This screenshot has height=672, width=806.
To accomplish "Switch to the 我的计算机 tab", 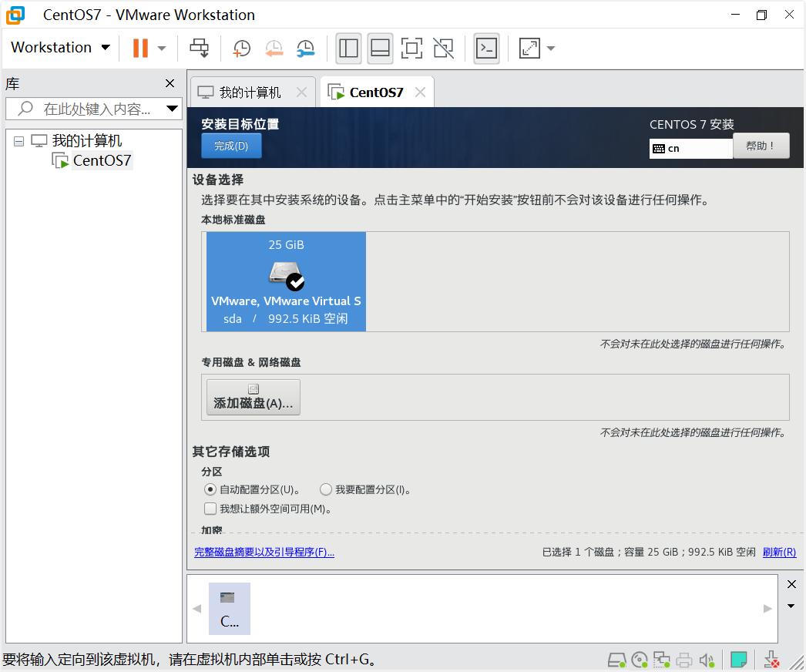I will [250, 92].
